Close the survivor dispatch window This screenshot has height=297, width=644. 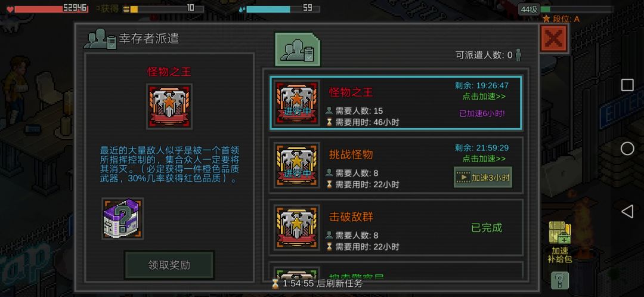pyautogui.click(x=553, y=39)
